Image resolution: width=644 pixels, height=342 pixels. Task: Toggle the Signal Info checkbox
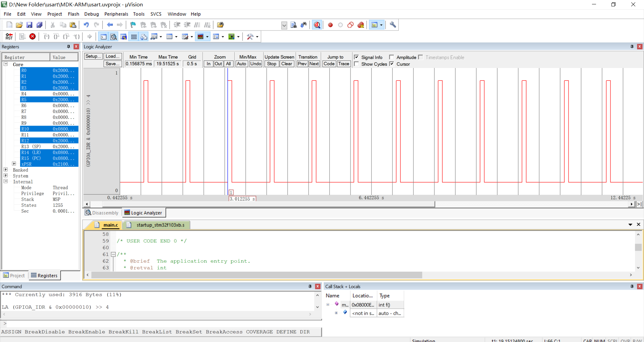pyautogui.click(x=357, y=57)
